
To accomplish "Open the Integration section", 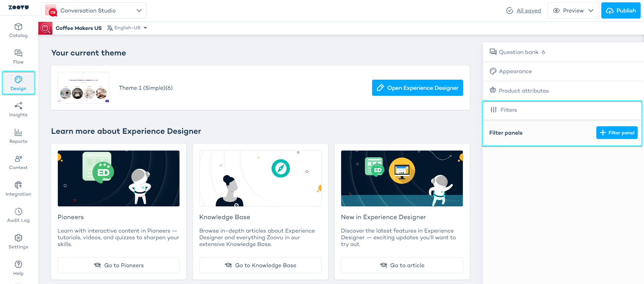I will [18, 189].
